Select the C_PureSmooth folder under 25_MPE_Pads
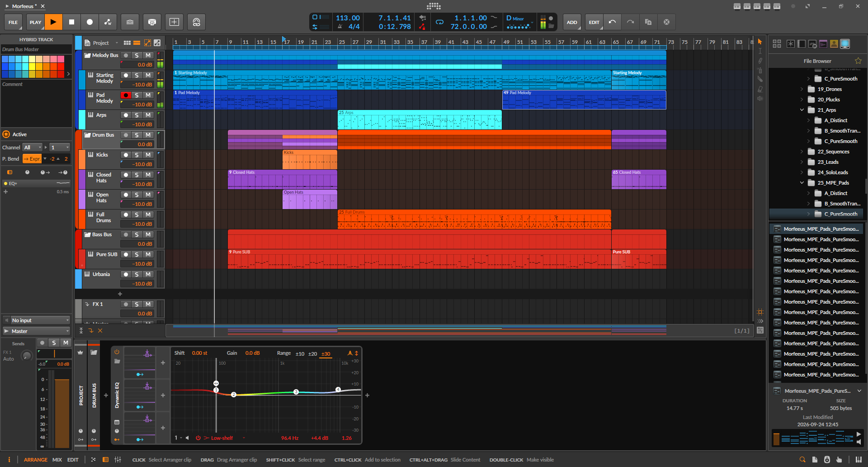Screen dimensions: 868x467 pos(816,214)
